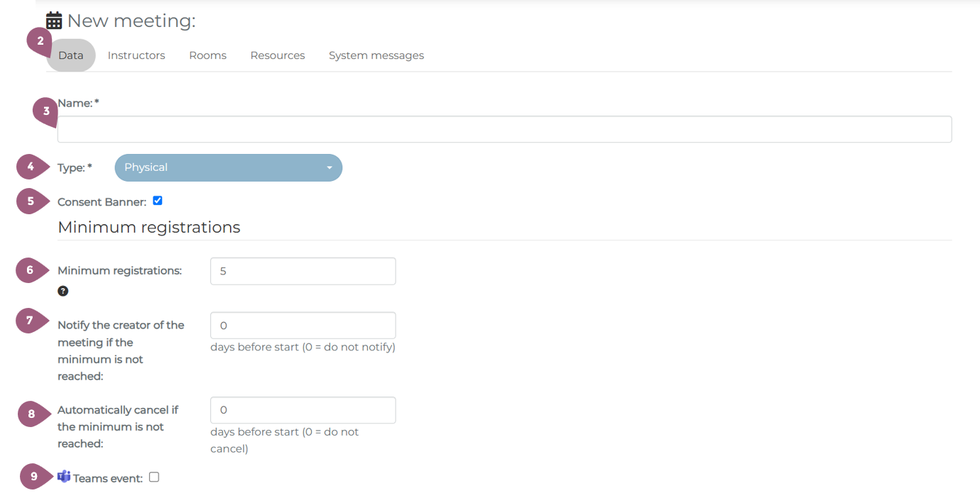
Task: Select the Data tab
Action: 71,55
